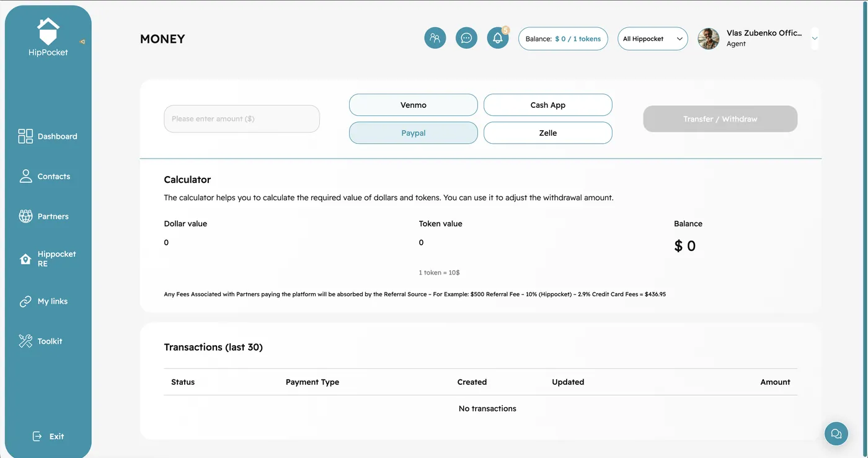868x458 pixels.
Task: Click the Transfer / Withdraw button
Action: [720, 119]
